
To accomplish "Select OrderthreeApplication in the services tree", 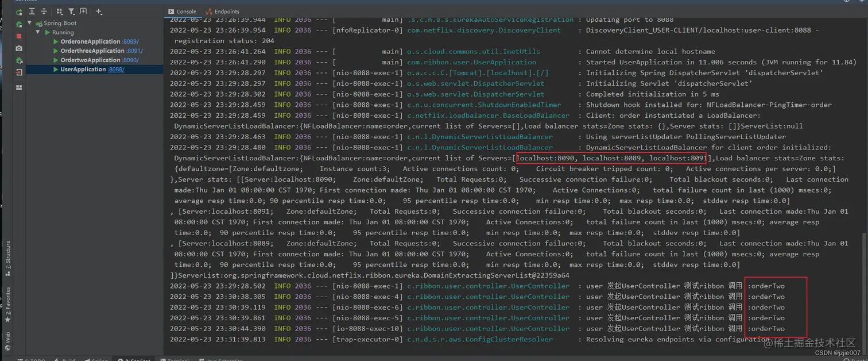I will (x=92, y=51).
